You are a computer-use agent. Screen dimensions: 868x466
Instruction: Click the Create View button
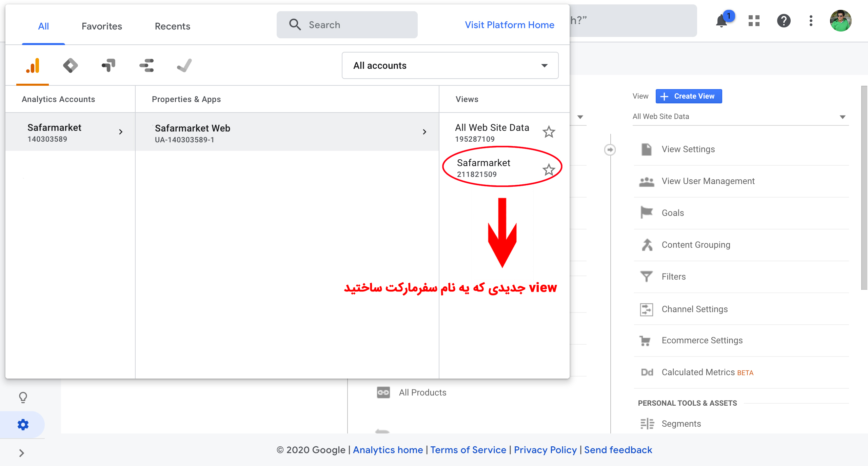pos(689,96)
